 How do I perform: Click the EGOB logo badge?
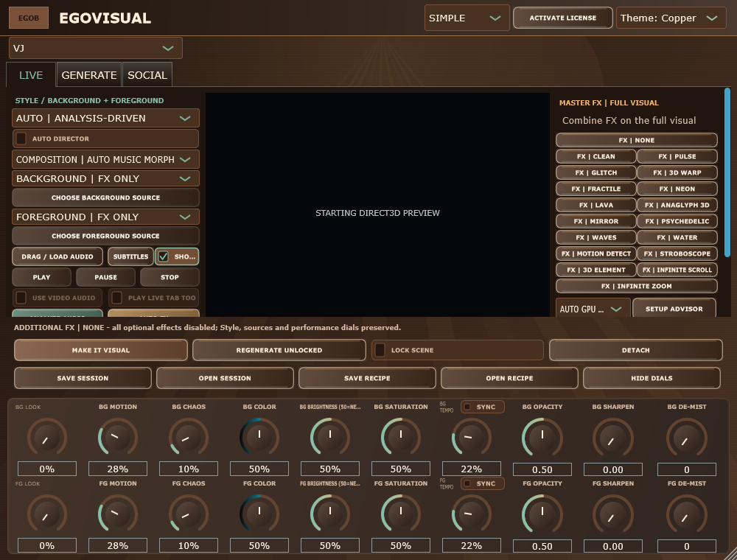(x=29, y=18)
